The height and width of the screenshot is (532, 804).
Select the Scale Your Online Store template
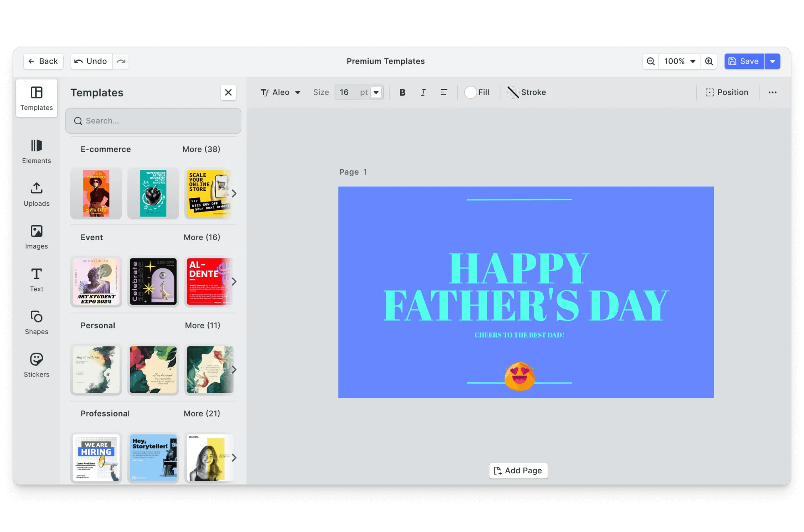(209, 193)
